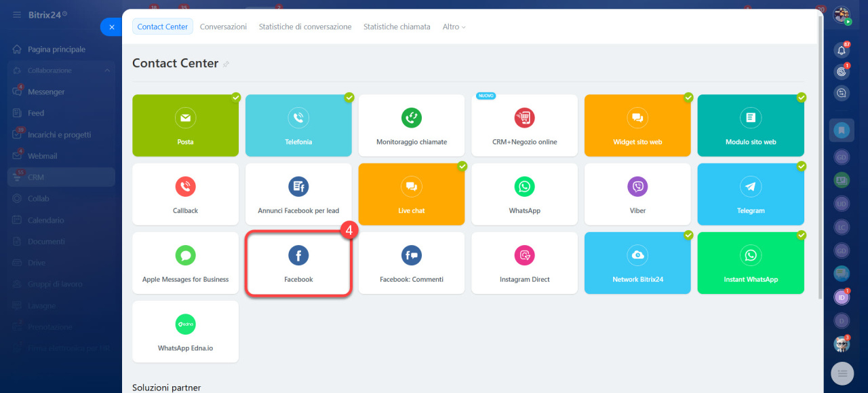This screenshot has height=393, width=868.
Task: Open the WhatsApp Edna.io card
Action: point(185,332)
